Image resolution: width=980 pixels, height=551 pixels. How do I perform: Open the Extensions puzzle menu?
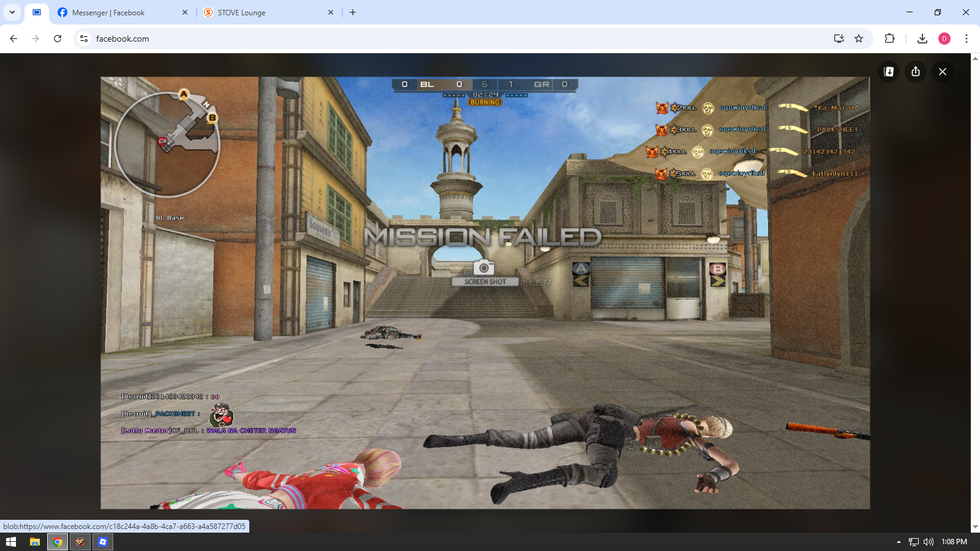pyautogui.click(x=890, y=39)
